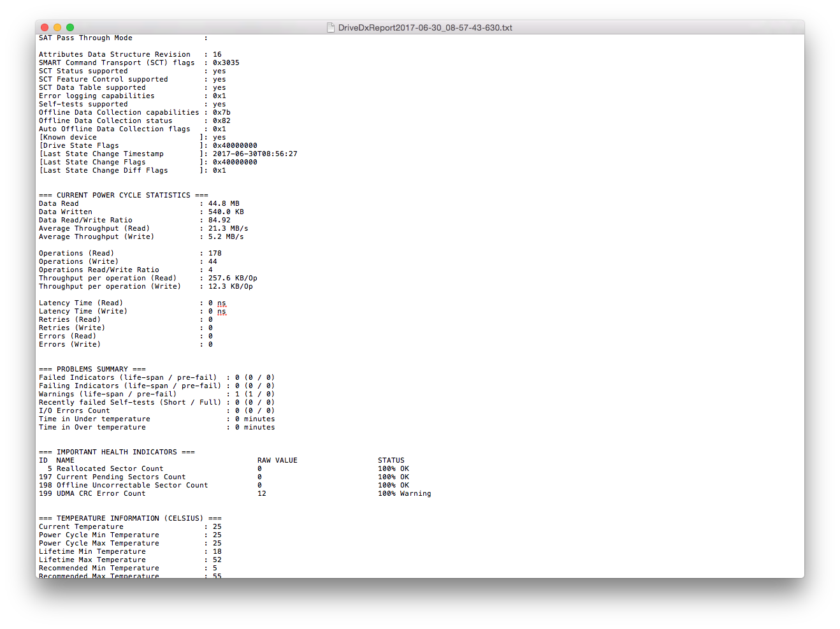Click the document proxy icon in the title bar
Screen dimensions: 840x629
point(330,27)
